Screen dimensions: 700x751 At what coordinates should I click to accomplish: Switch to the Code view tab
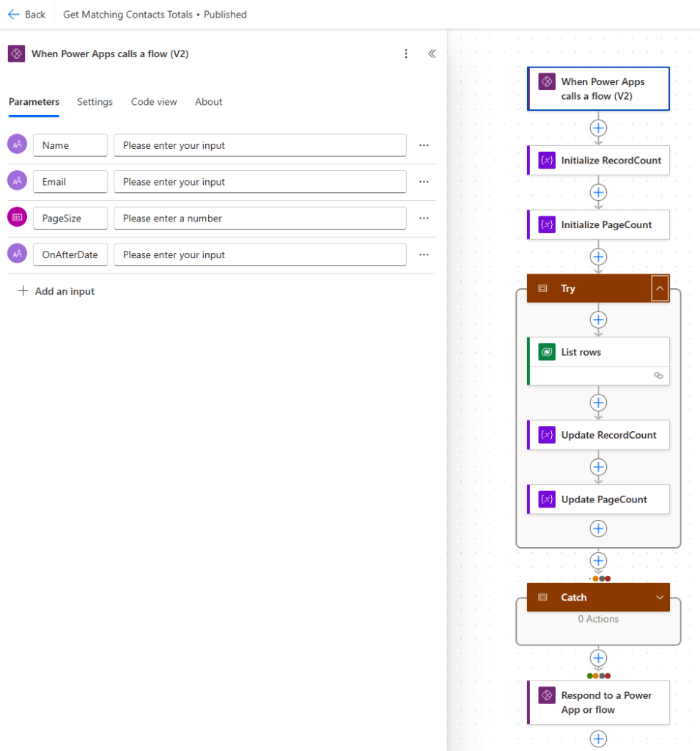[154, 102]
